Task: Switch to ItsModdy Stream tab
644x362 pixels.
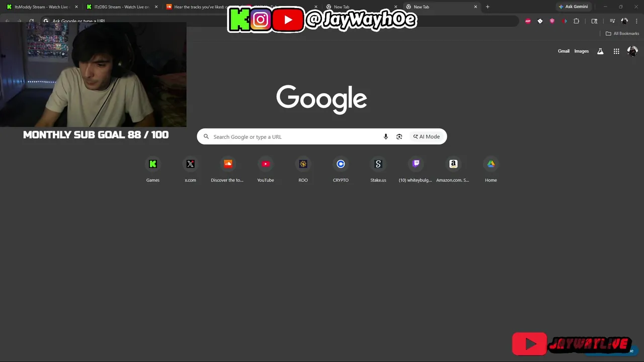Action: [41, 7]
